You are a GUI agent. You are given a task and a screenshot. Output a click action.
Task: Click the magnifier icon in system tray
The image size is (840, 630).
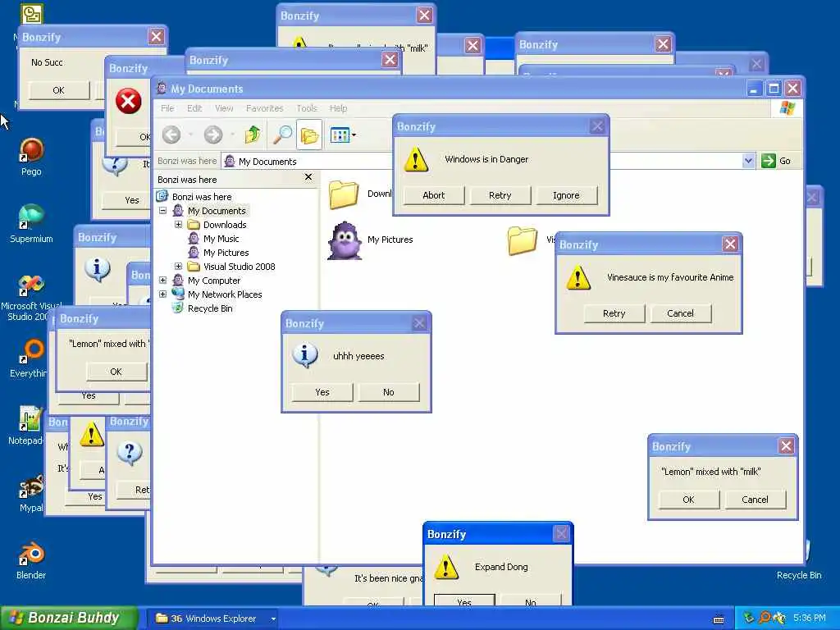(765, 618)
